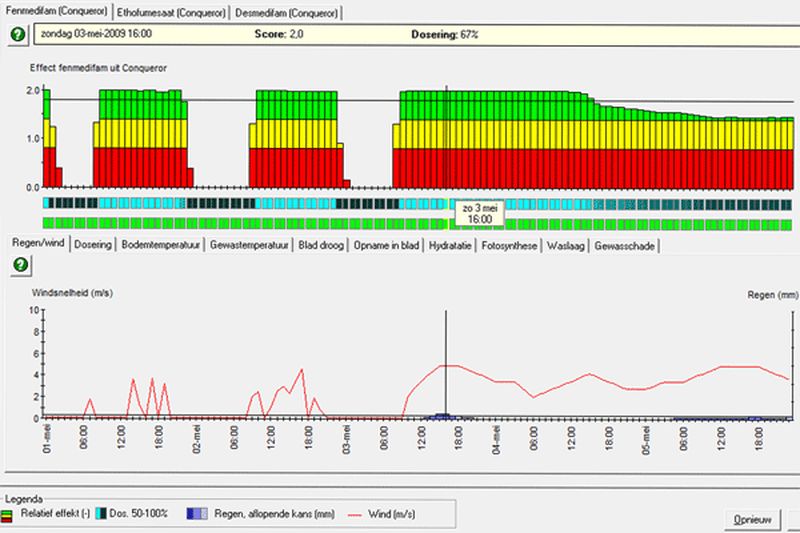Open the Desmedifam (Conqueror) tab
This screenshot has height=533, width=800.
click(286, 13)
